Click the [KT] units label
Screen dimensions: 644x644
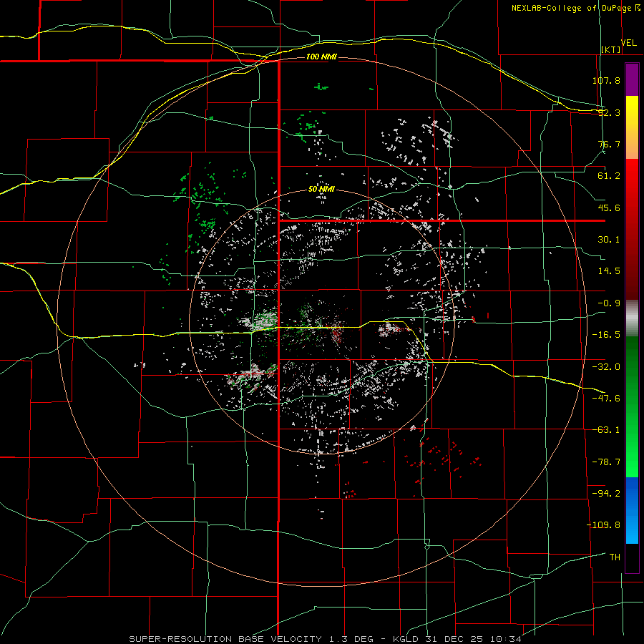tap(611, 49)
